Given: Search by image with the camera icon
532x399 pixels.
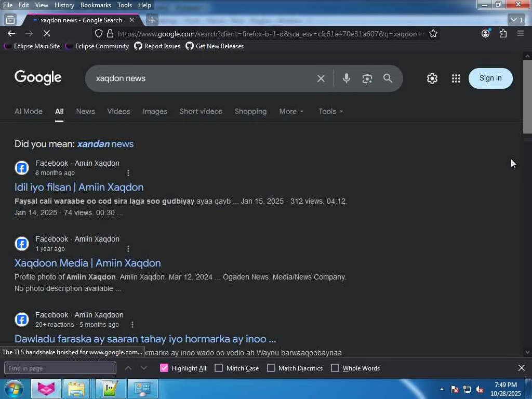Looking at the screenshot, I should [367, 79].
